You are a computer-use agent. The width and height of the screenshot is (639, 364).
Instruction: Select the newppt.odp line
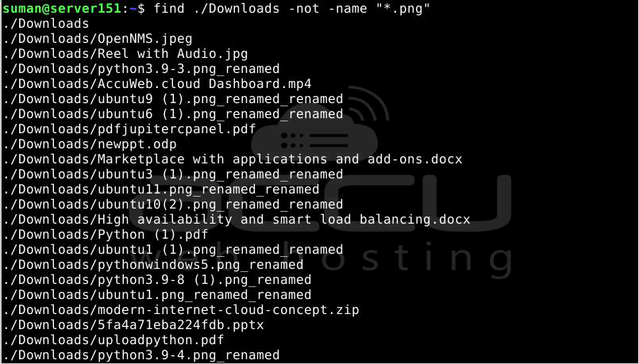89,144
